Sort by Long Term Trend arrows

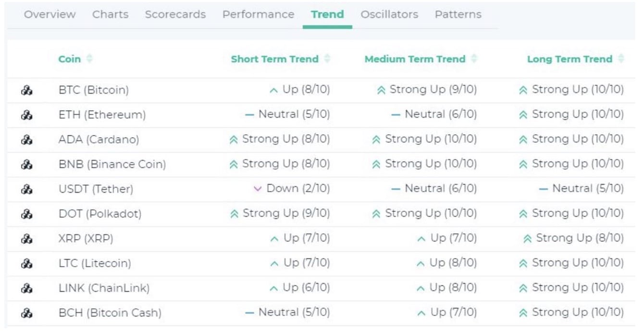point(621,59)
